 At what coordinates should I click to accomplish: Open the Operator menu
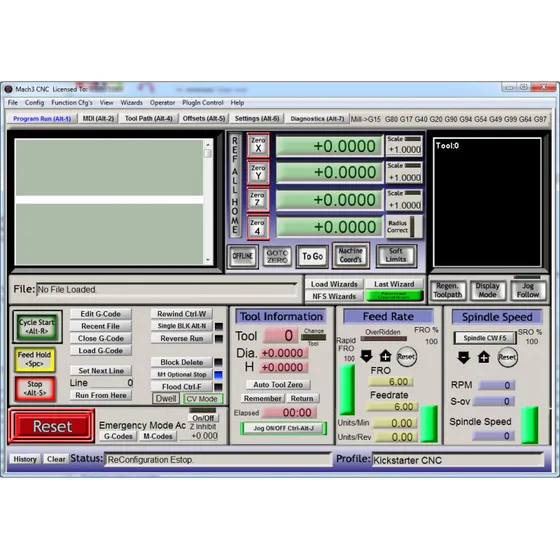click(x=162, y=102)
